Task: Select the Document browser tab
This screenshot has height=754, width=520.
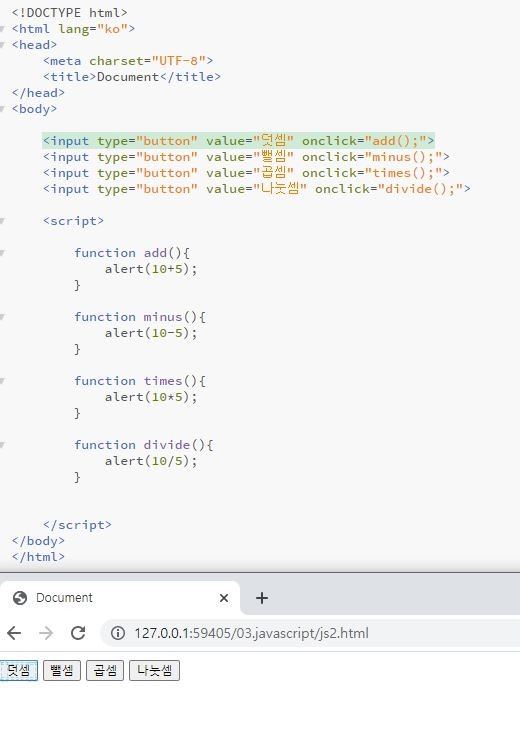Action: 119,598
